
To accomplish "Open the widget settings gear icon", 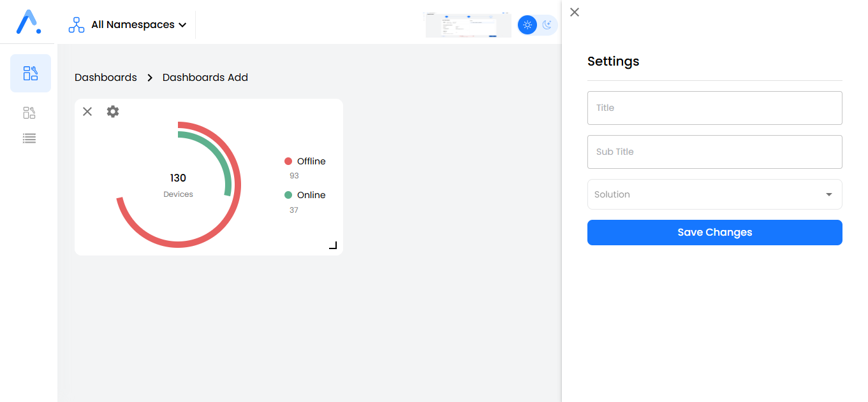I will (113, 111).
